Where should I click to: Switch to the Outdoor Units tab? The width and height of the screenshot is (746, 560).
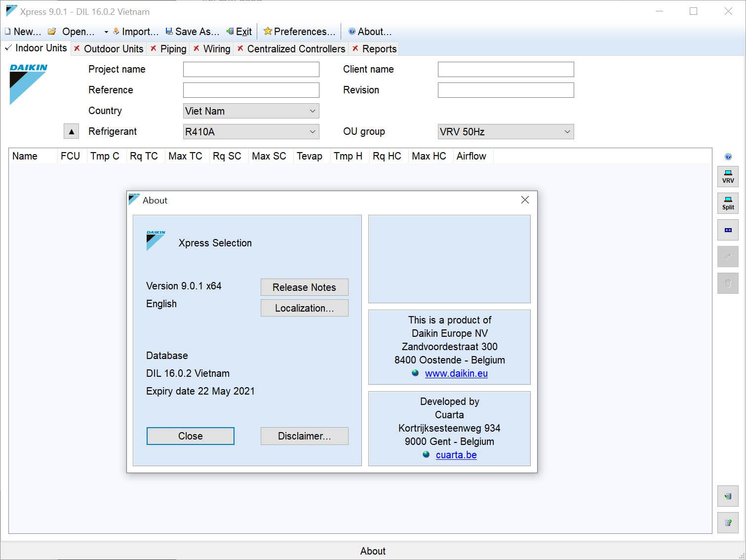pos(109,49)
